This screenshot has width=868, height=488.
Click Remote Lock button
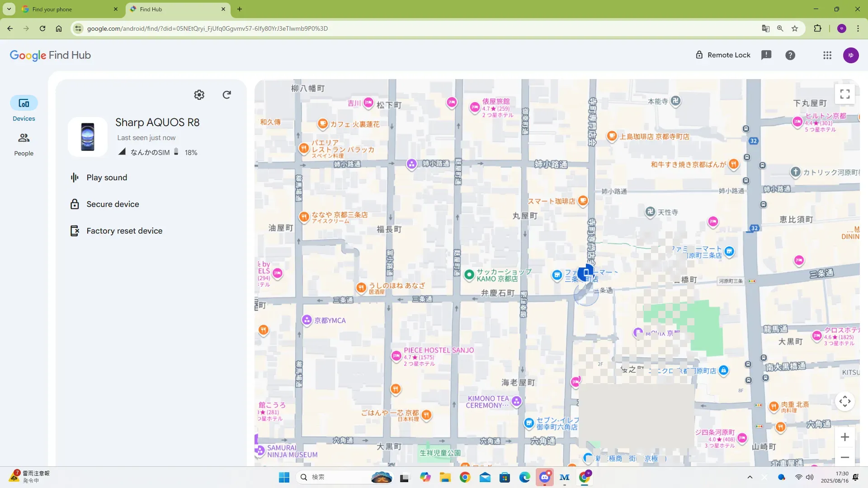723,55
